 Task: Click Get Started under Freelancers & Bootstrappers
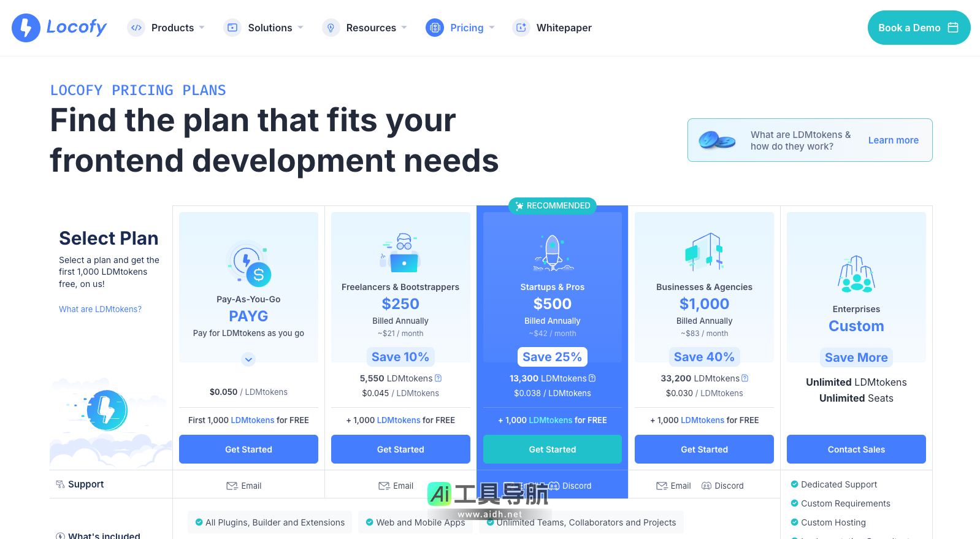pos(400,449)
